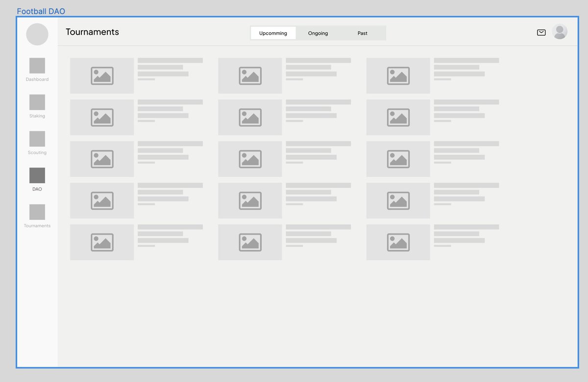
Task: Open third-row card image in right column
Action: tap(398, 159)
